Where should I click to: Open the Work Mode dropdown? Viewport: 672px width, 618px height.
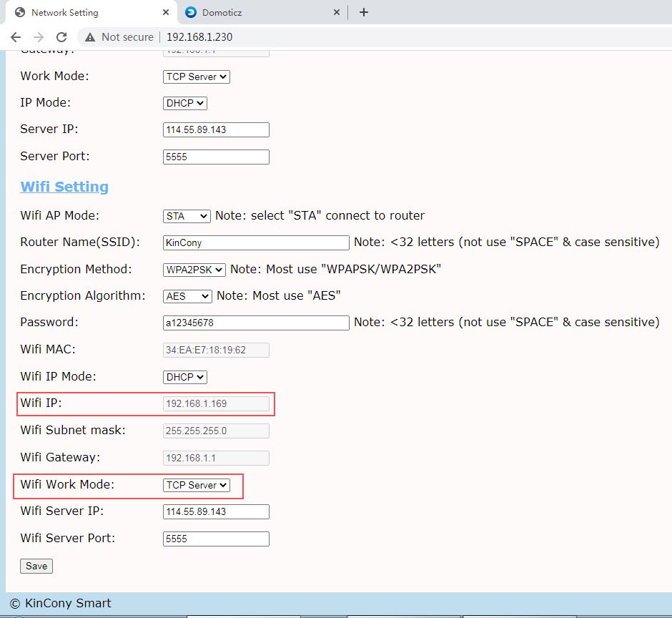coord(197,77)
